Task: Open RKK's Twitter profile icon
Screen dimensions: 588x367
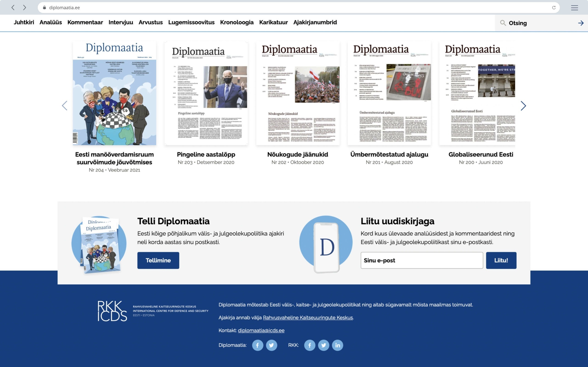Action: (x=324, y=345)
